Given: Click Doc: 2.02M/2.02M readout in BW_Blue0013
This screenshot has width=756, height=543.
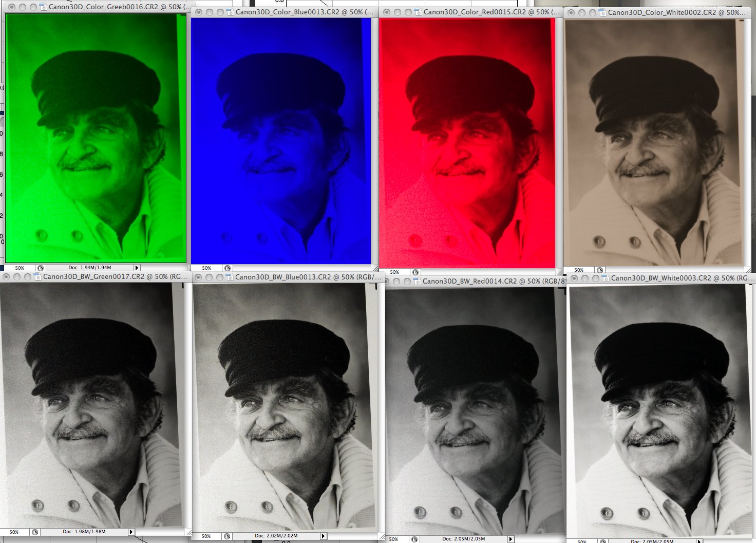Looking at the screenshot, I should [276, 536].
